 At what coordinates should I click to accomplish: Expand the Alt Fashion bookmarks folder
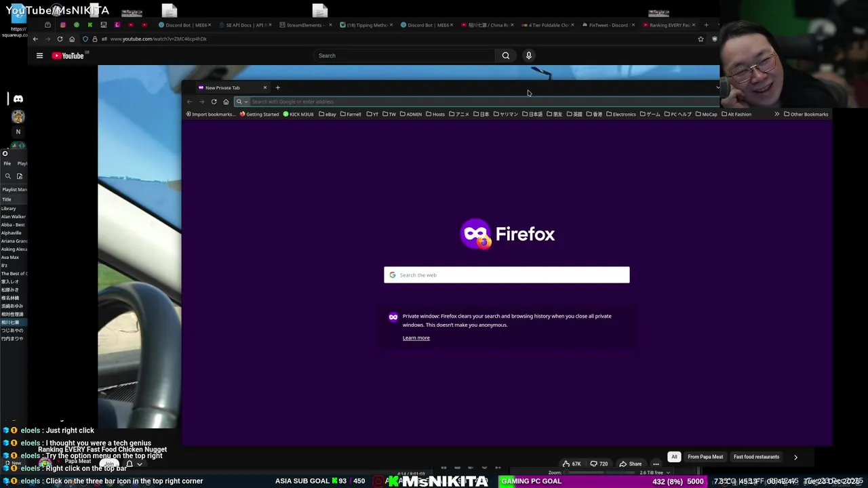(x=736, y=114)
